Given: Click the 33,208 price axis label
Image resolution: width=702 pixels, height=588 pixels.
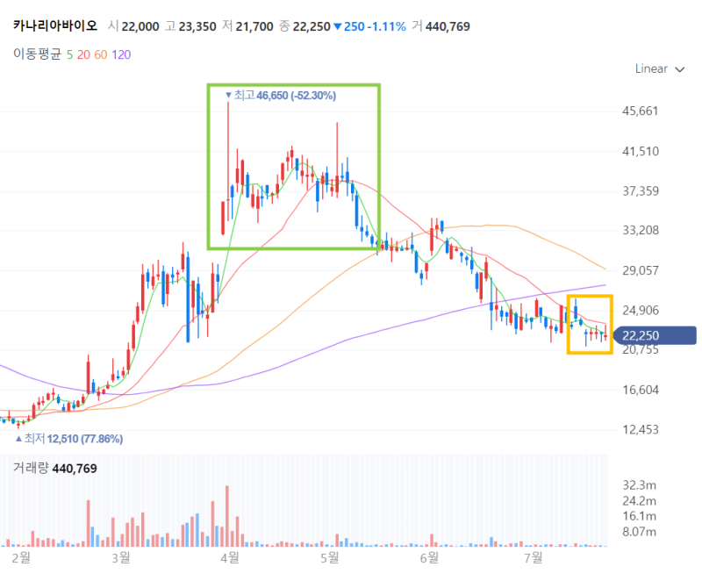Looking at the screenshot, I should [641, 230].
